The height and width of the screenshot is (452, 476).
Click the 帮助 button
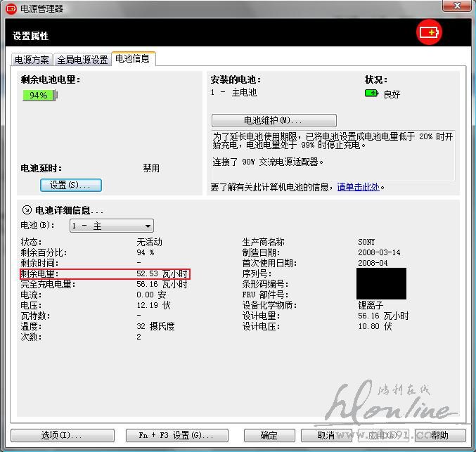coord(440,435)
